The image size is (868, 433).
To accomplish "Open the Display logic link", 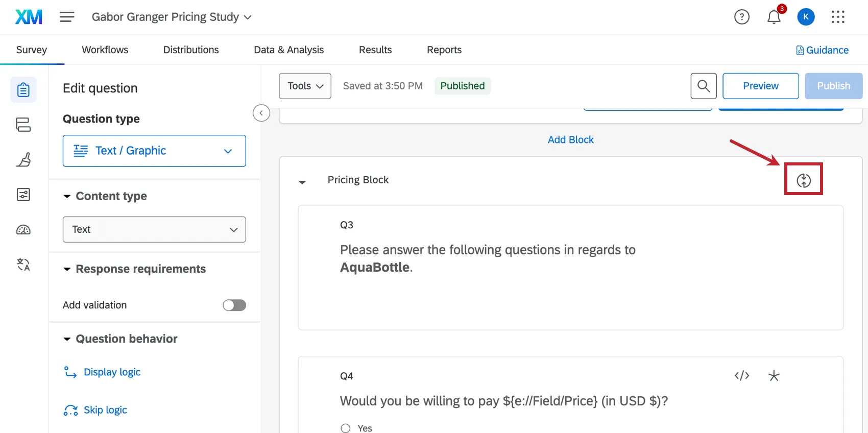I will (112, 372).
